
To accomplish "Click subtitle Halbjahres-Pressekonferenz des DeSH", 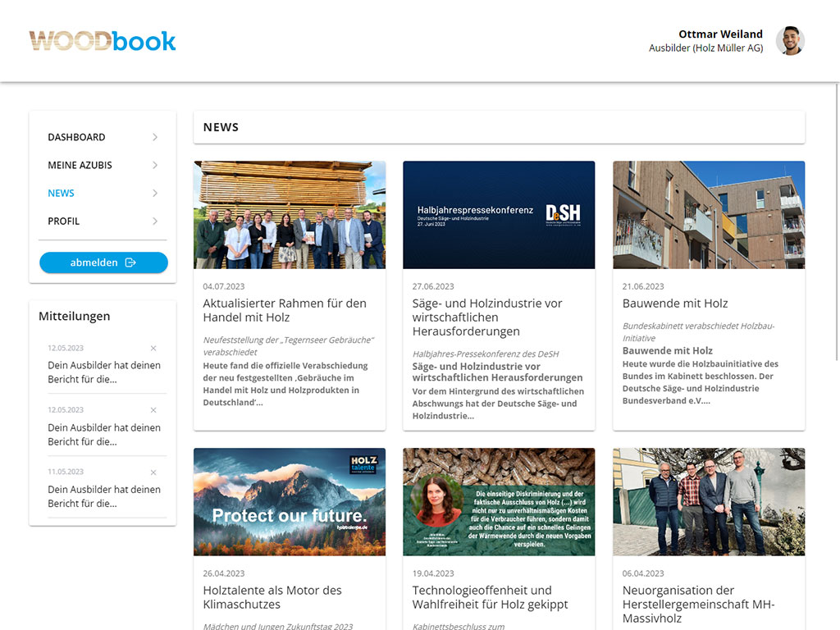I will tap(486, 354).
